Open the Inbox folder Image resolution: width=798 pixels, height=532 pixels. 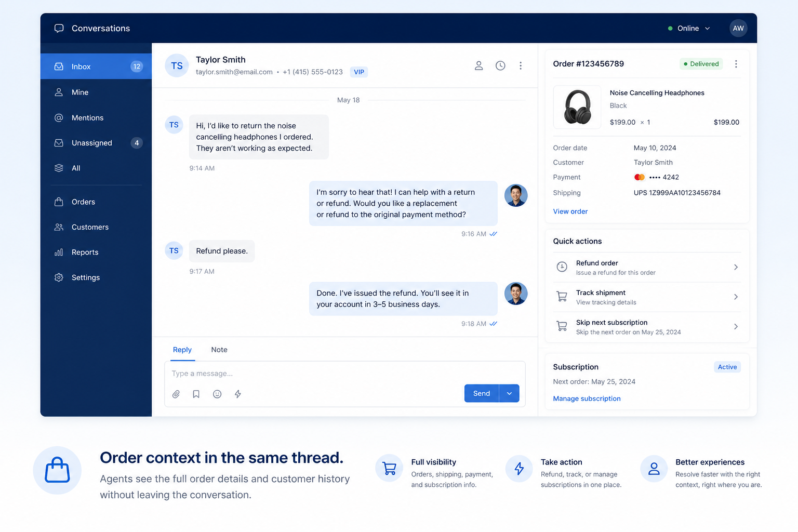click(96, 66)
